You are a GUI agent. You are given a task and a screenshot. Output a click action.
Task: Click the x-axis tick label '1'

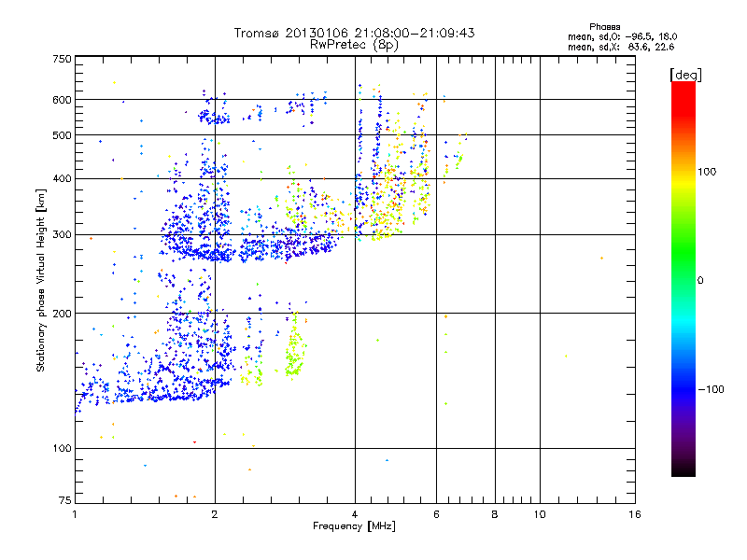(75, 514)
